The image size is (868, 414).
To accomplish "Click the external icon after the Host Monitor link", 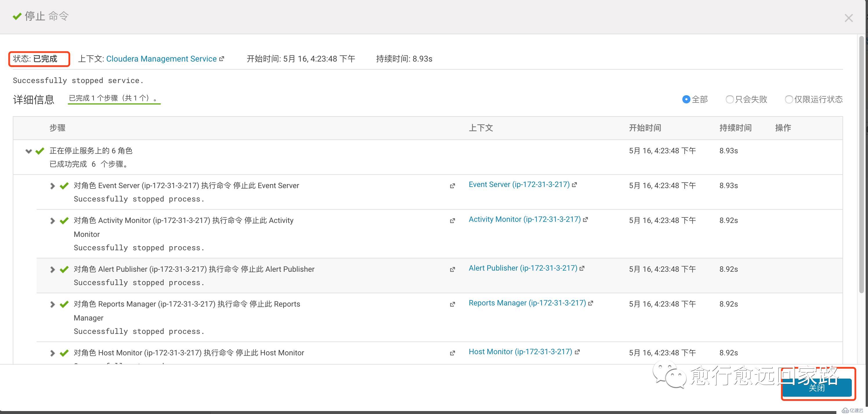I will pyautogui.click(x=577, y=352).
